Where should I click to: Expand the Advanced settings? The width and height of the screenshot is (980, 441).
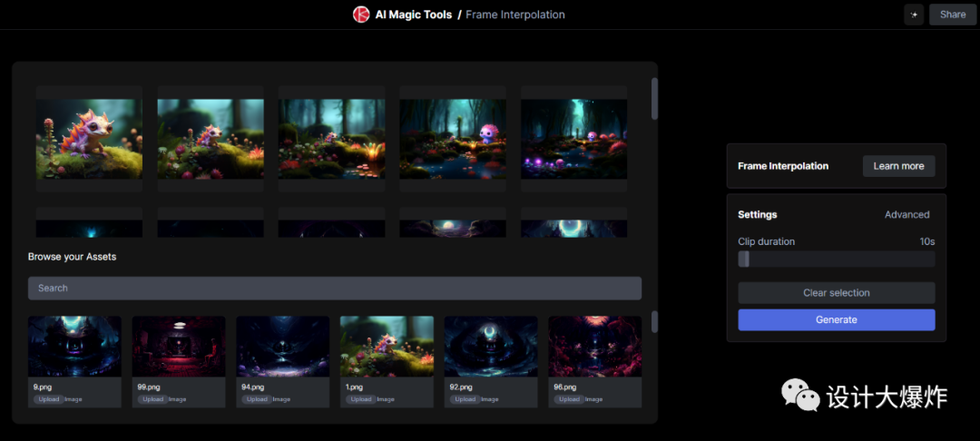[906, 215]
